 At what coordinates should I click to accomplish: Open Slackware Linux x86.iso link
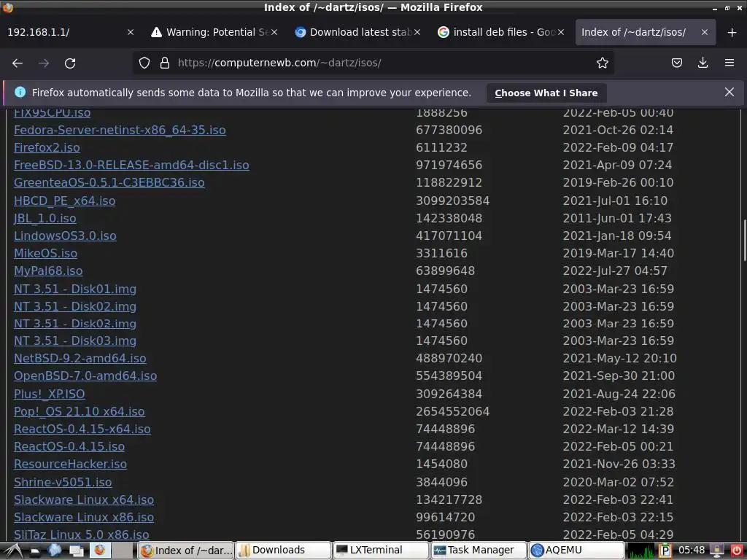click(84, 517)
